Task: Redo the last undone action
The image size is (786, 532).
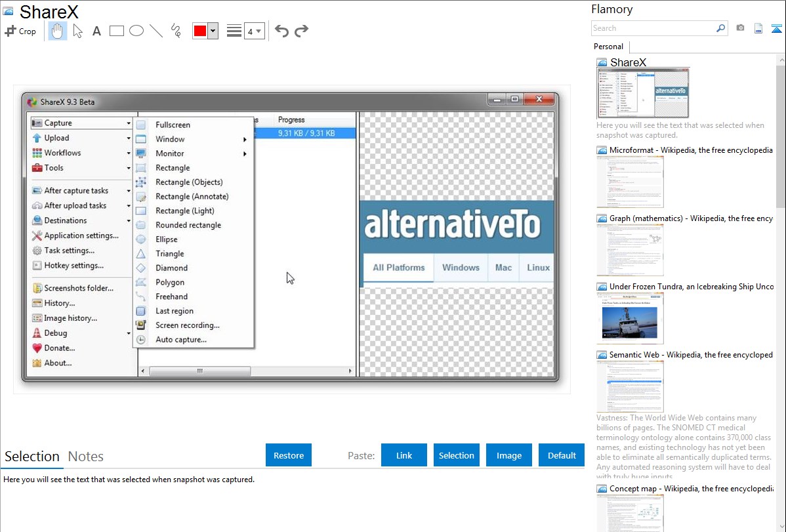Action: pos(301,31)
